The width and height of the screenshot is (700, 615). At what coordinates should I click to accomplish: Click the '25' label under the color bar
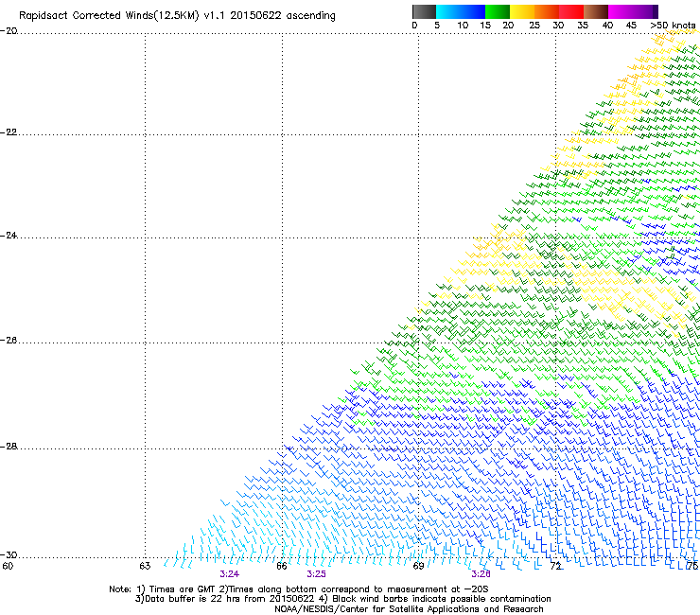click(534, 26)
